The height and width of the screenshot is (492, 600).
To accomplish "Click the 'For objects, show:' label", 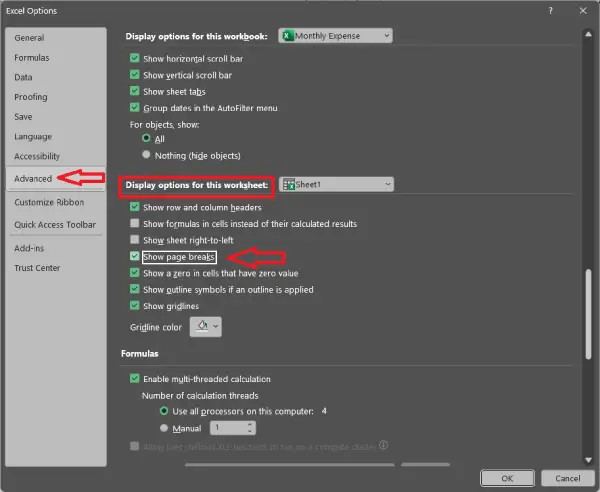I will [x=165, y=125].
